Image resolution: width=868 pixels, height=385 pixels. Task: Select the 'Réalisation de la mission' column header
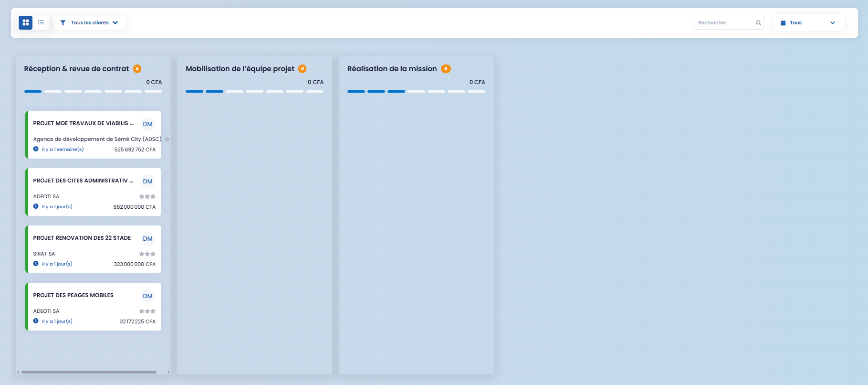pyautogui.click(x=392, y=69)
